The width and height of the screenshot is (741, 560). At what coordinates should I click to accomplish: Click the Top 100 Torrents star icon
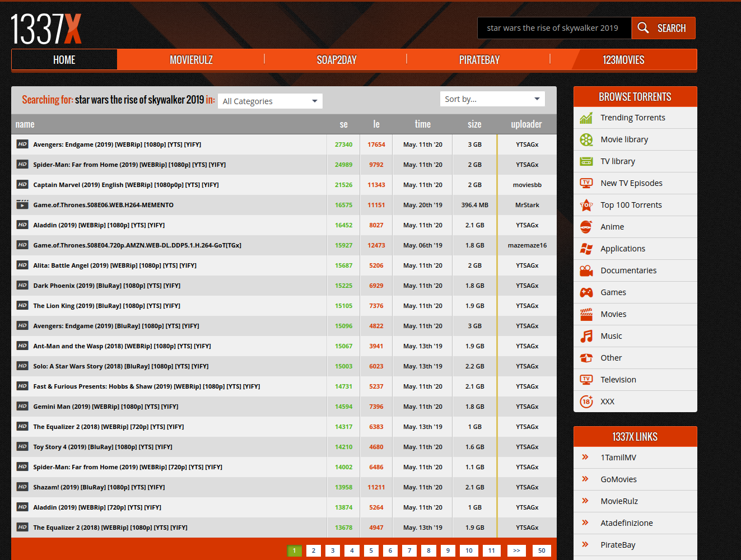coord(586,206)
